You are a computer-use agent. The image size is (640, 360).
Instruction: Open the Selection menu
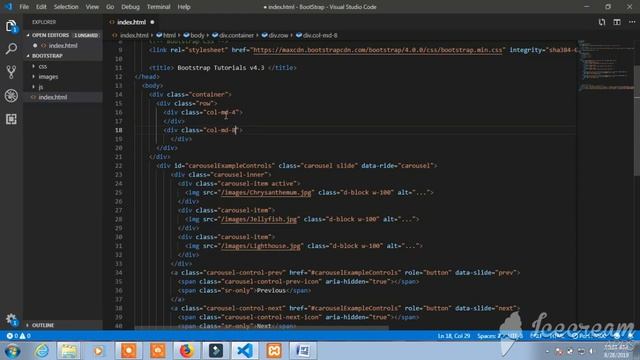66,7
